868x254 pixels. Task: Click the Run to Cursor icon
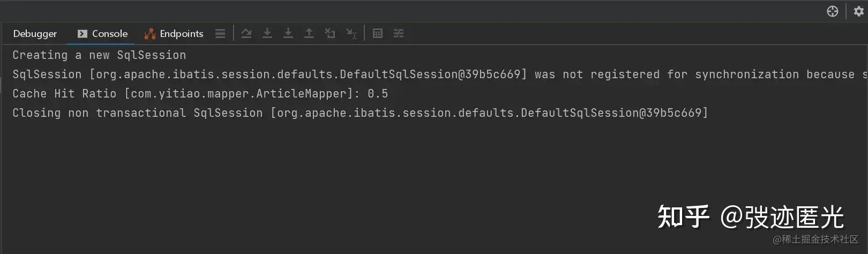click(x=351, y=34)
